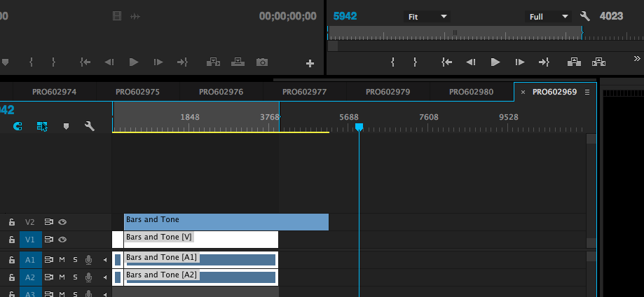Switch to PRO602977 sequence tab
This screenshot has width=644, height=297.
[304, 92]
